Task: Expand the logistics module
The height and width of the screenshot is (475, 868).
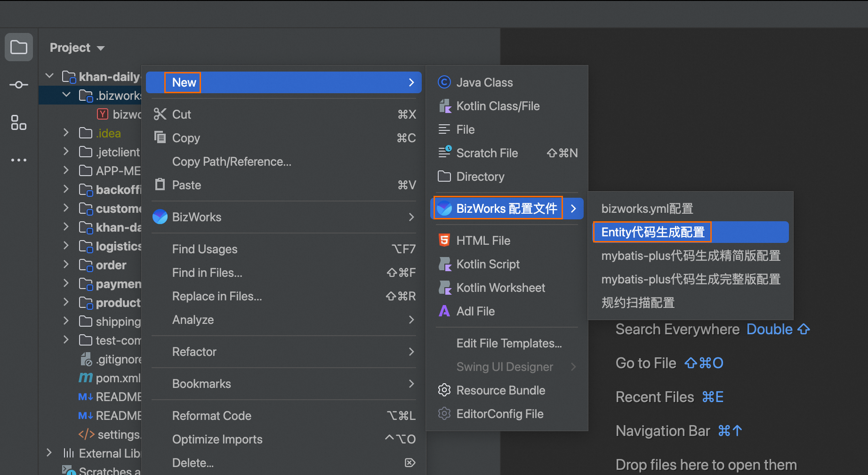Action: 66,246
